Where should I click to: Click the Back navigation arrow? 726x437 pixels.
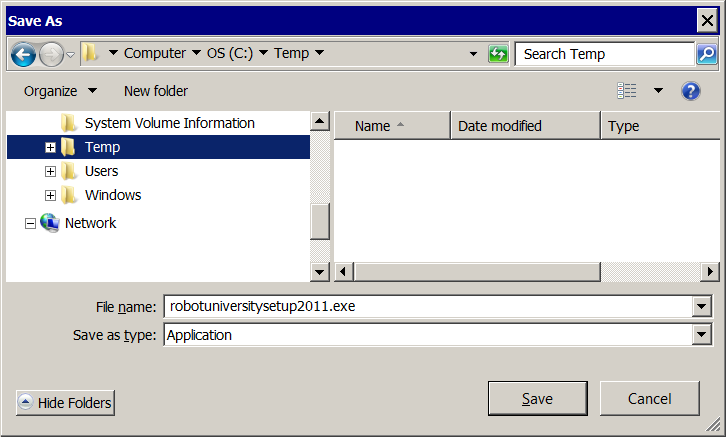click(x=23, y=54)
